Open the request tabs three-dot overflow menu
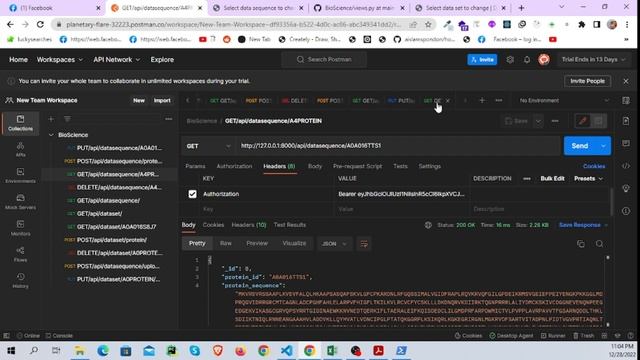This screenshot has height=360, width=640. [x=499, y=100]
